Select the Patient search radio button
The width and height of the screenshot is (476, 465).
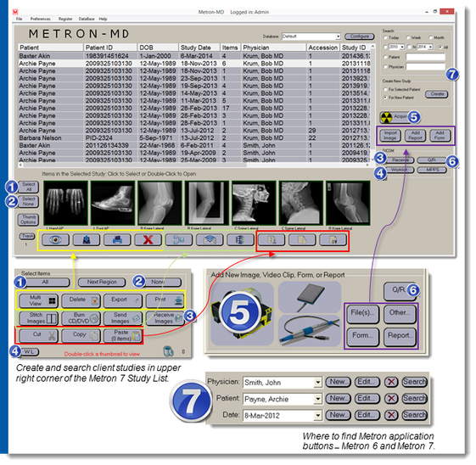[385, 57]
